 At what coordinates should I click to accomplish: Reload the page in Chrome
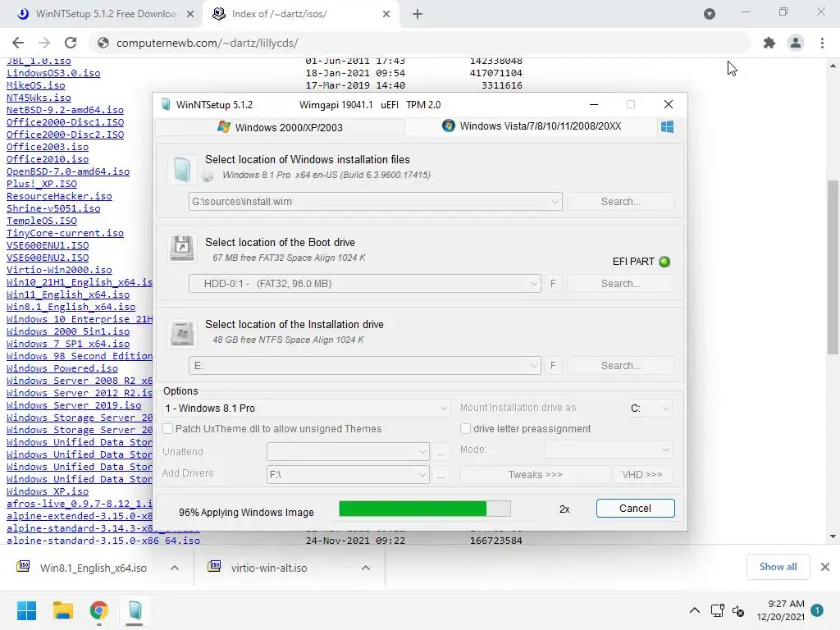(71, 43)
